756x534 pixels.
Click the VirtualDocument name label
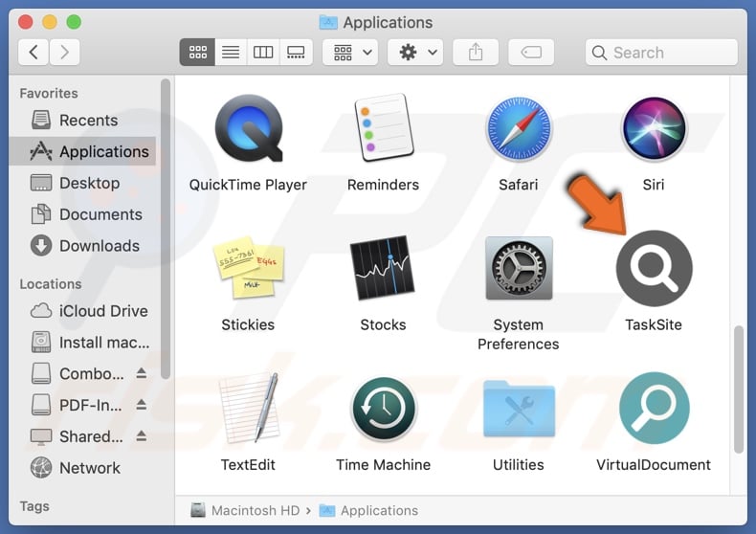(654, 464)
